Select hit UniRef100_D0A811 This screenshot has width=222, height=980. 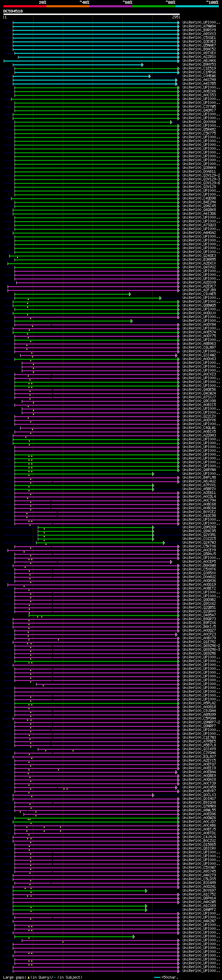(199, 172)
